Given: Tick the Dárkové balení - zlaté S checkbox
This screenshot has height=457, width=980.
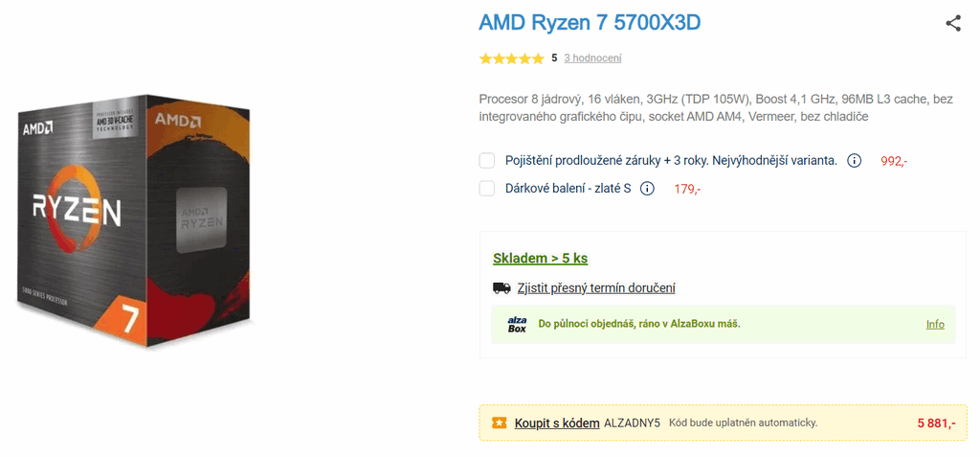Looking at the screenshot, I should (487, 189).
